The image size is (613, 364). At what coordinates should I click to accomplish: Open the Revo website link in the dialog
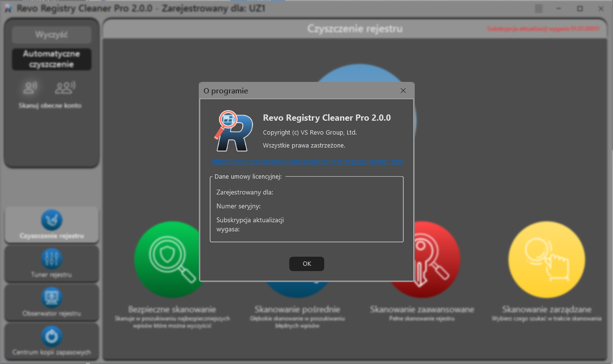click(307, 161)
